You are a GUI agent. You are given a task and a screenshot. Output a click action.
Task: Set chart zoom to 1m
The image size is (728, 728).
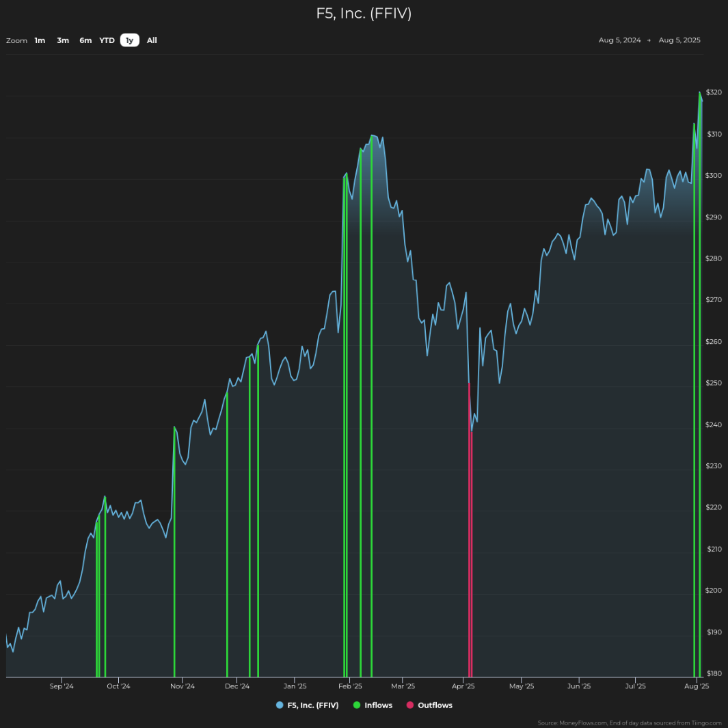pyautogui.click(x=40, y=40)
